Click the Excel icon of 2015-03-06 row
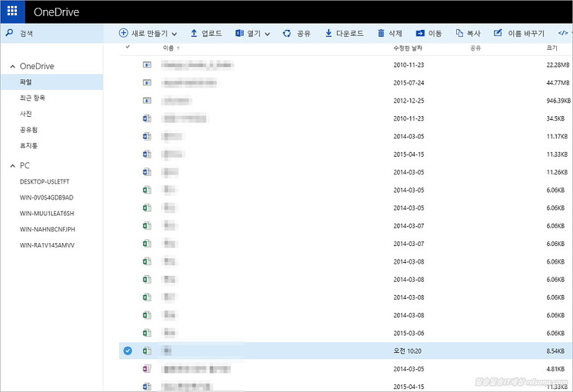This screenshot has height=392, width=573. tap(147, 333)
